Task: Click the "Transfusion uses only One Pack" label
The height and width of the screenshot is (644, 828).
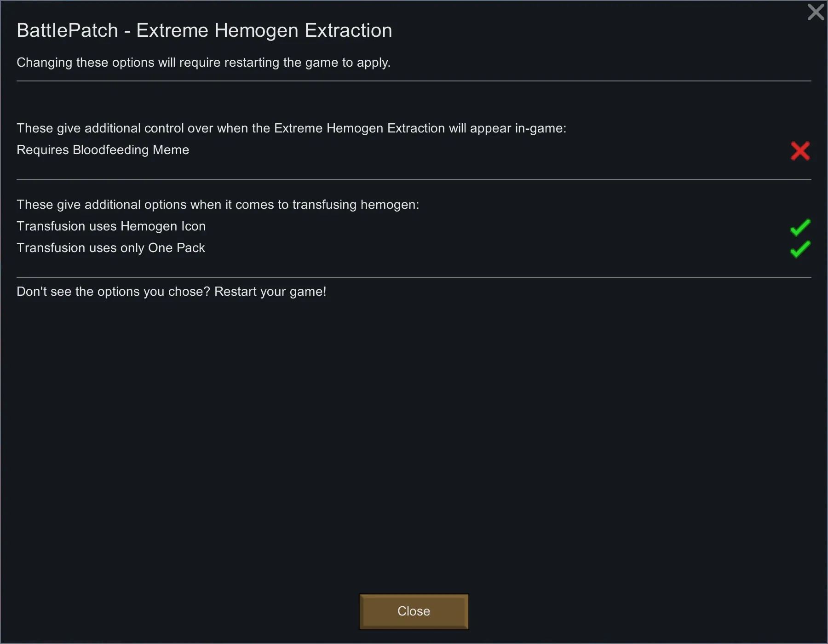Action: coord(110,248)
